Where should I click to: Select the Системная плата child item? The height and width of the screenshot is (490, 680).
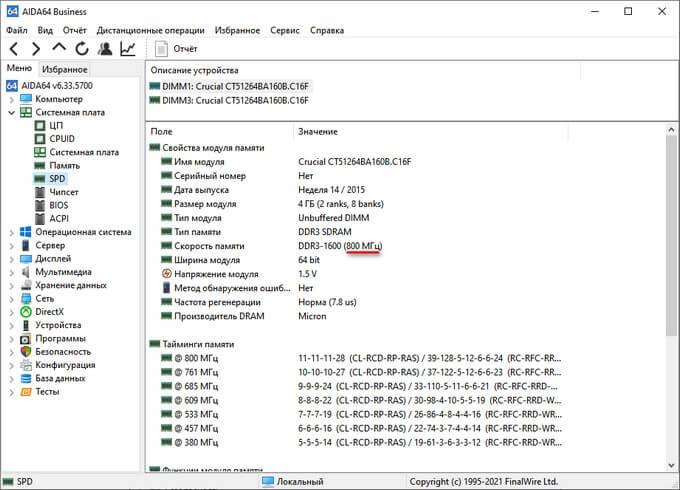coord(76,152)
